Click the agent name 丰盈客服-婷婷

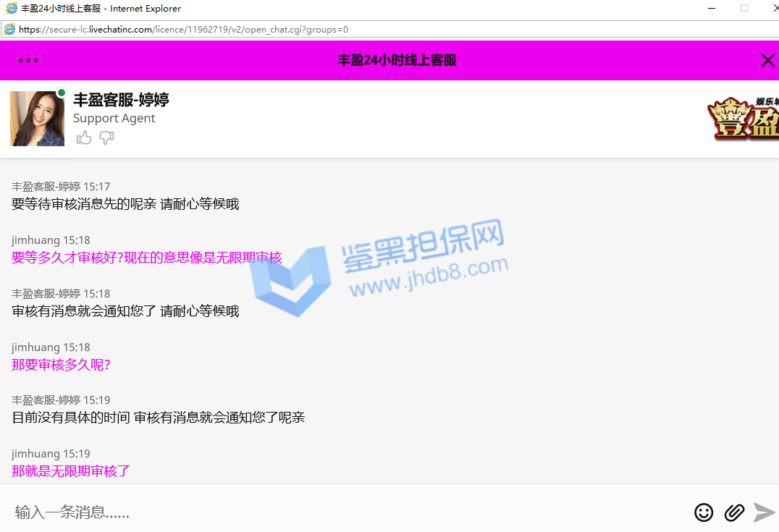(x=121, y=100)
